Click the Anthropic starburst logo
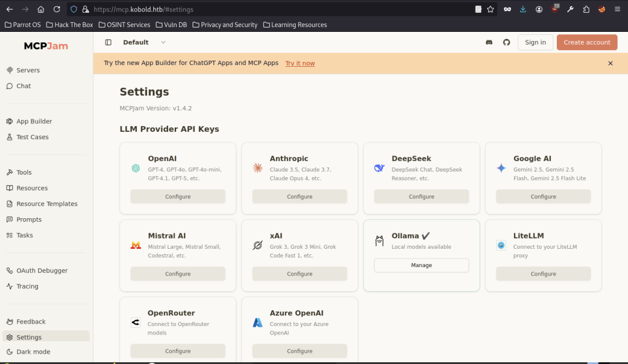The image size is (628, 364). coord(258,168)
